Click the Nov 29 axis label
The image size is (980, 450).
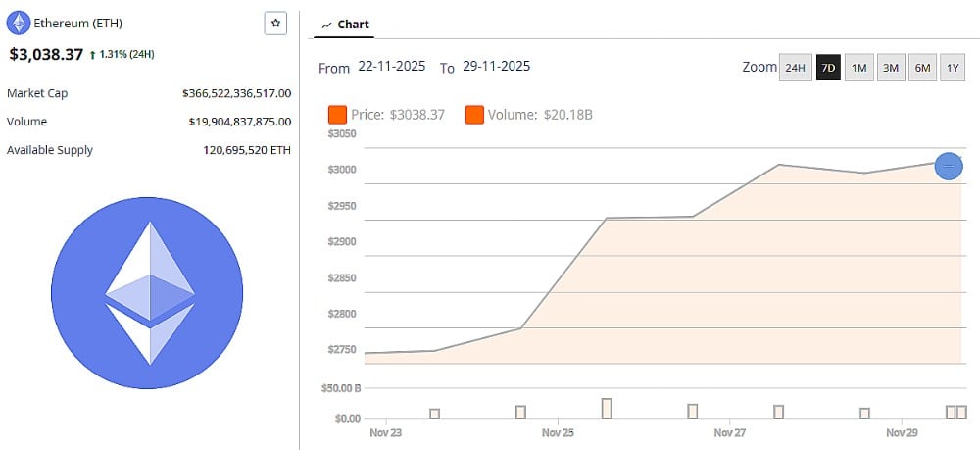[x=902, y=432]
